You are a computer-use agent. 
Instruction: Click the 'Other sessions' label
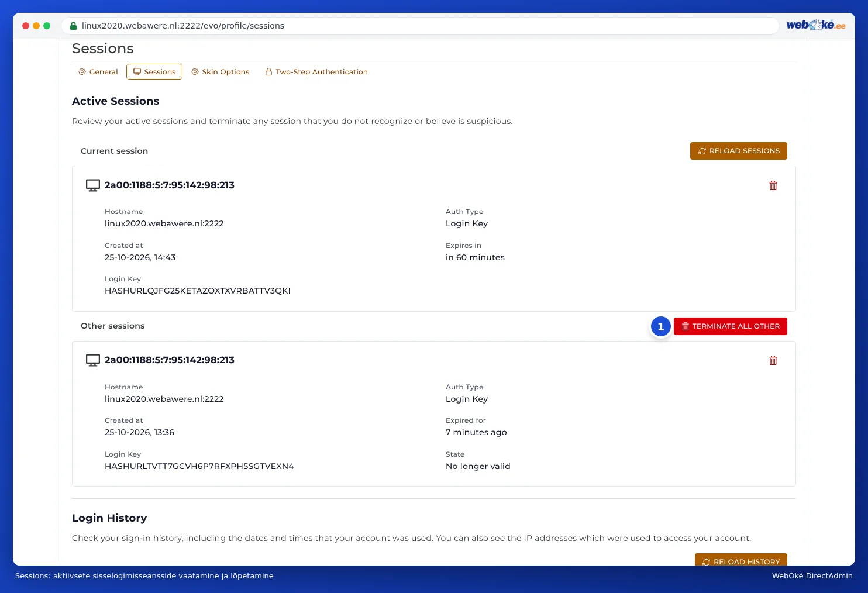(x=113, y=326)
